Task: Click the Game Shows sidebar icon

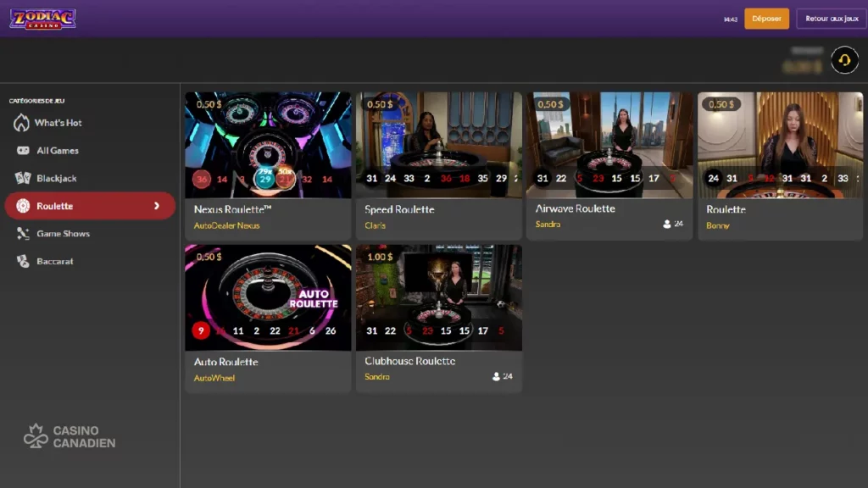Action: tap(23, 234)
